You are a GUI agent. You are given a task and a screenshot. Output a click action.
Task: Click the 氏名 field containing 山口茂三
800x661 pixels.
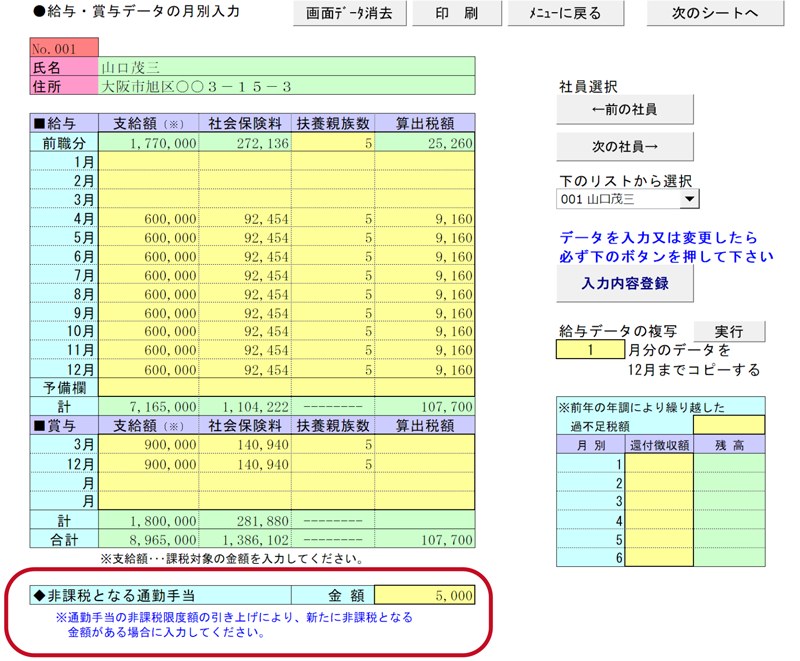(x=287, y=67)
